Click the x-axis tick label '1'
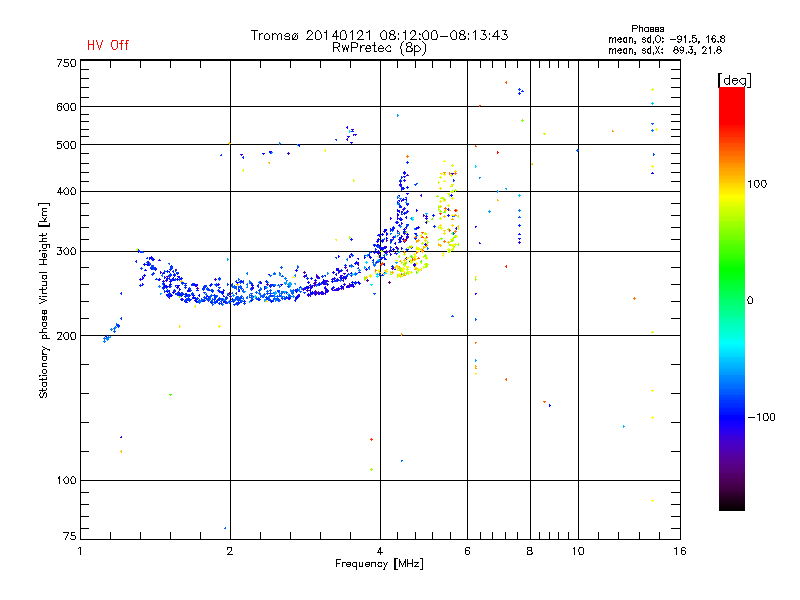The image size is (800, 600). click(x=80, y=551)
